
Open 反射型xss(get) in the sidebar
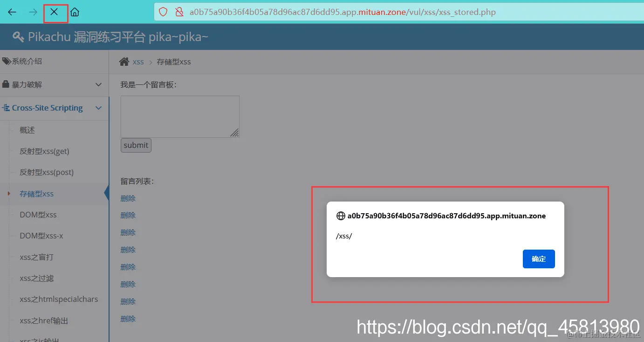coord(44,151)
